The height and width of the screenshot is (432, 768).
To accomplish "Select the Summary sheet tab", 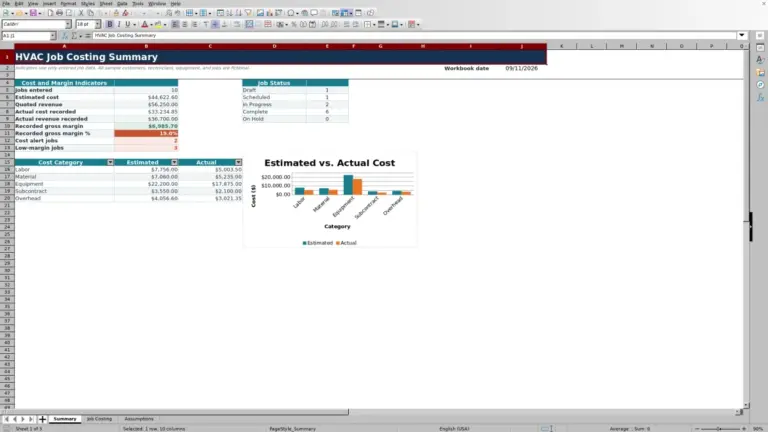I will point(65,419).
